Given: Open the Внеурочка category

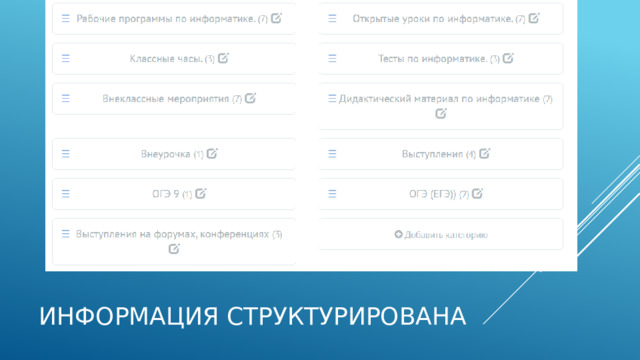Looking at the screenshot, I should pyautogui.click(x=172, y=154).
